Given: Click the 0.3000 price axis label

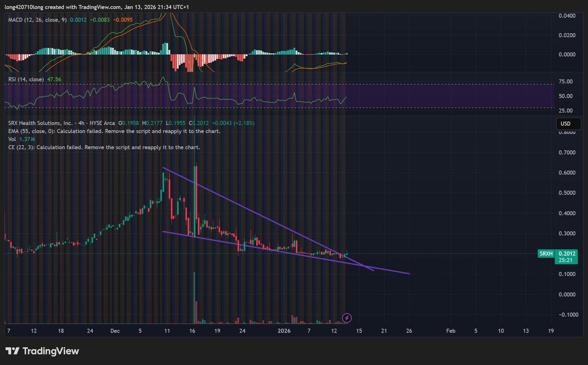Looking at the screenshot, I should click(568, 234).
